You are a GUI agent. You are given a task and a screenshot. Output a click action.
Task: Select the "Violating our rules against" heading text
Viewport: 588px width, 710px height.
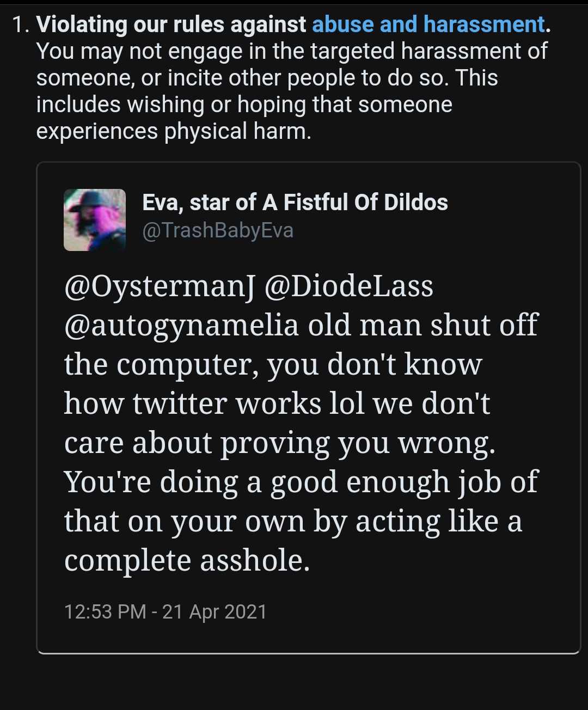171,25
